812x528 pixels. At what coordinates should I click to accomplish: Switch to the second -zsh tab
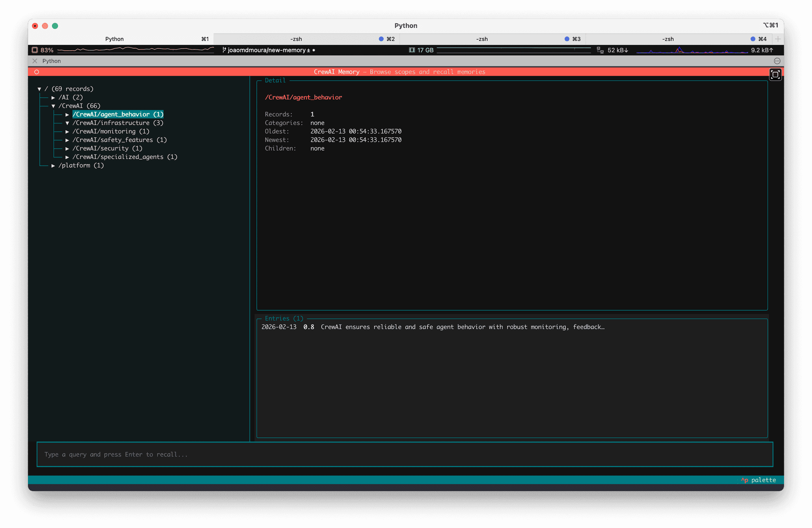tap(482, 39)
